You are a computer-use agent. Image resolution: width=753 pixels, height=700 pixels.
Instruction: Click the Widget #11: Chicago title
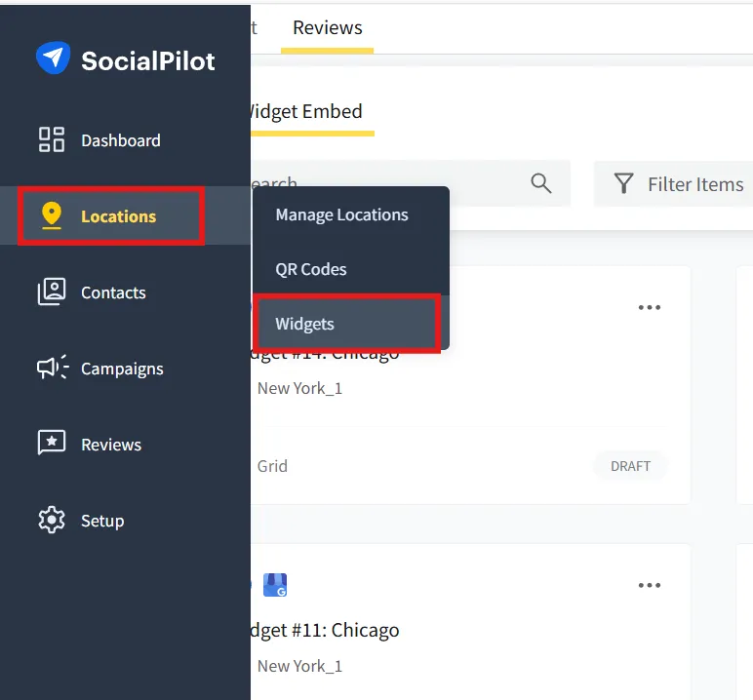tap(325, 630)
